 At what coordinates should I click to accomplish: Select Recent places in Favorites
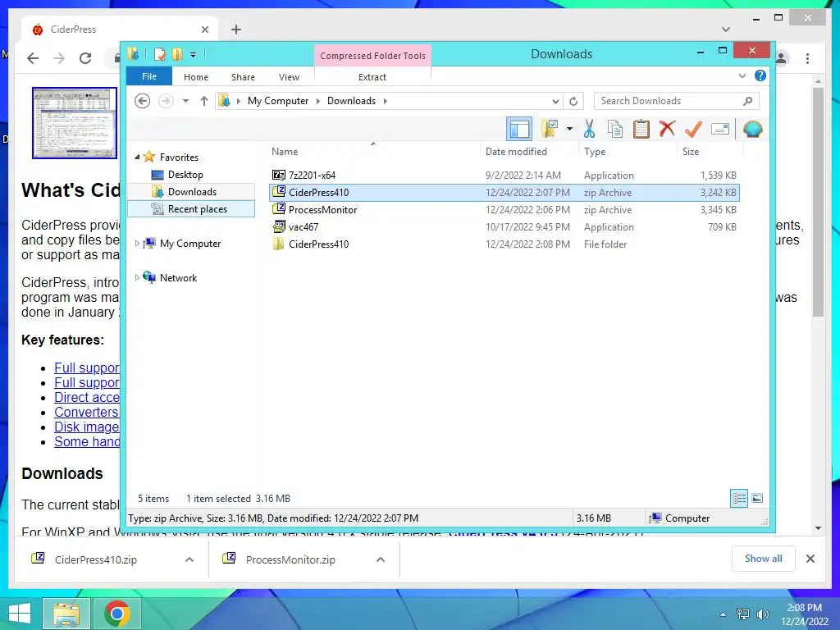(192, 209)
